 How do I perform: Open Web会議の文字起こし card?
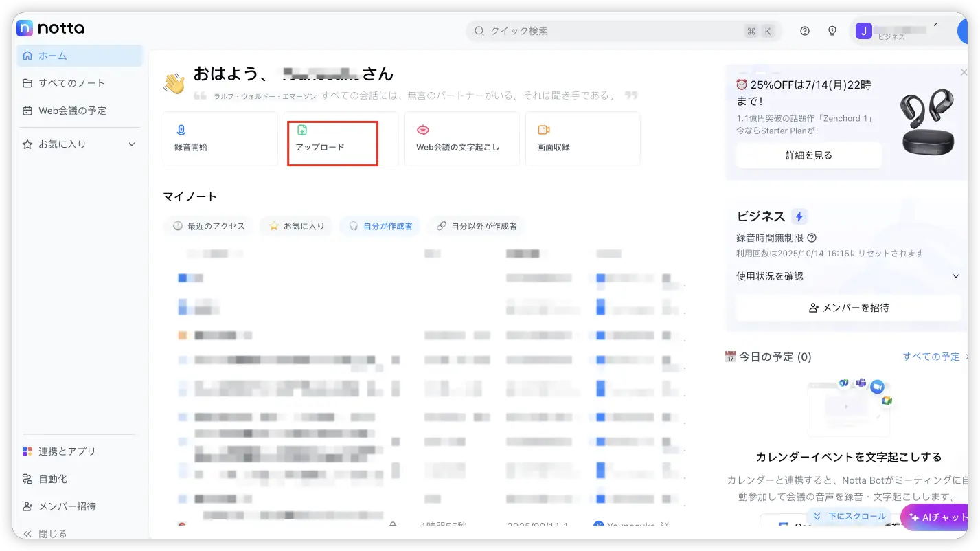point(461,139)
